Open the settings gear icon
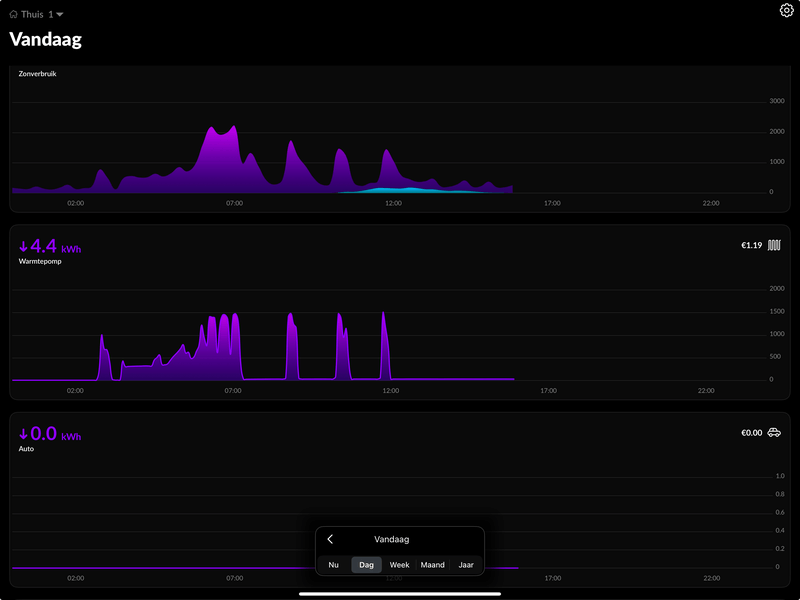The height and width of the screenshot is (600, 800). (786, 10)
